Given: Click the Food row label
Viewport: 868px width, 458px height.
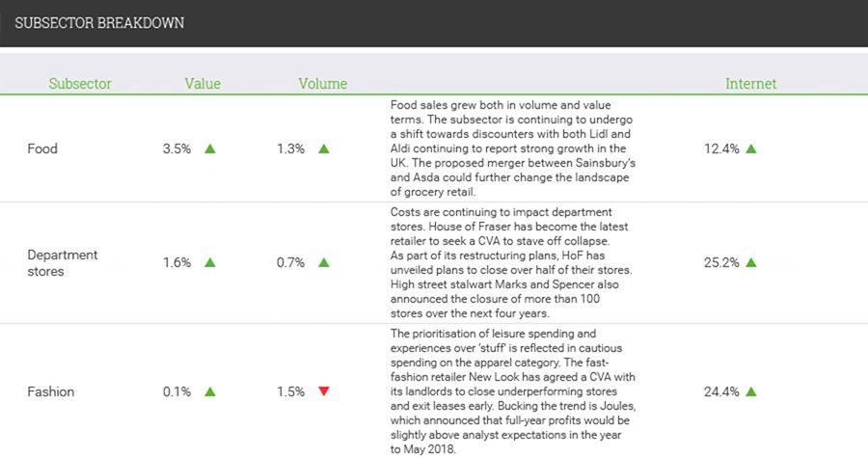Looking at the screenshot, I should pos(42,148).
